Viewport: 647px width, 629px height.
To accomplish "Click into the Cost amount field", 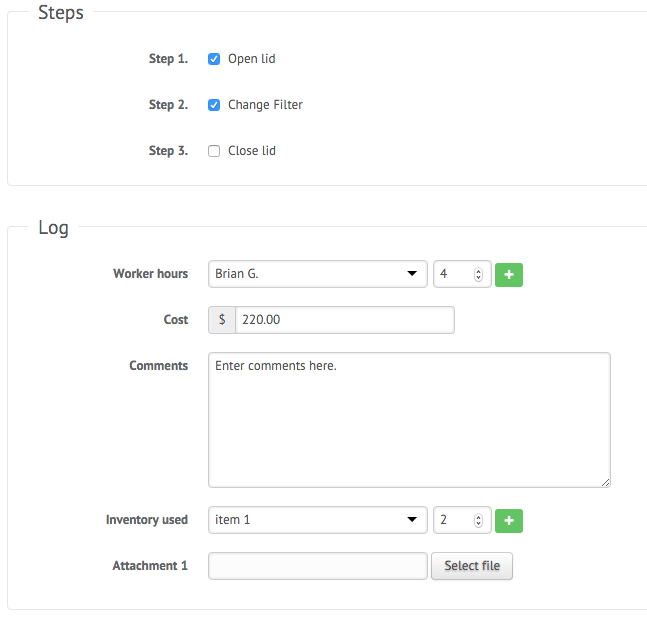I will [345, 320].
